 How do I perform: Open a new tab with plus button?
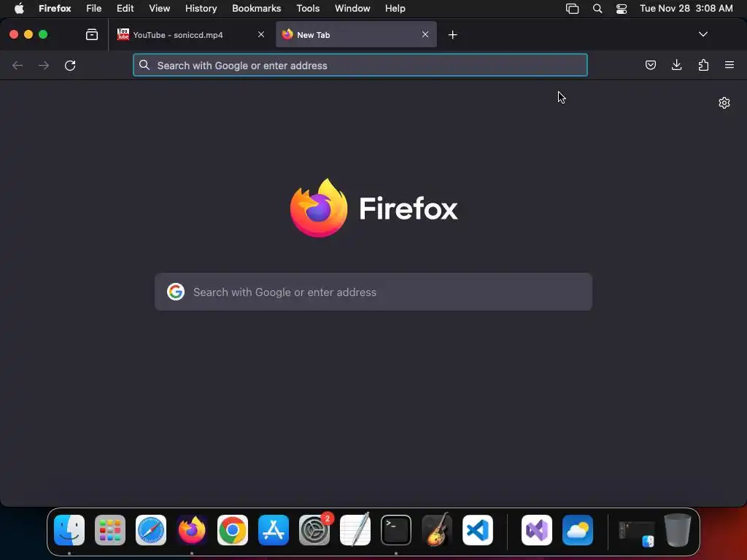(452, 35)
